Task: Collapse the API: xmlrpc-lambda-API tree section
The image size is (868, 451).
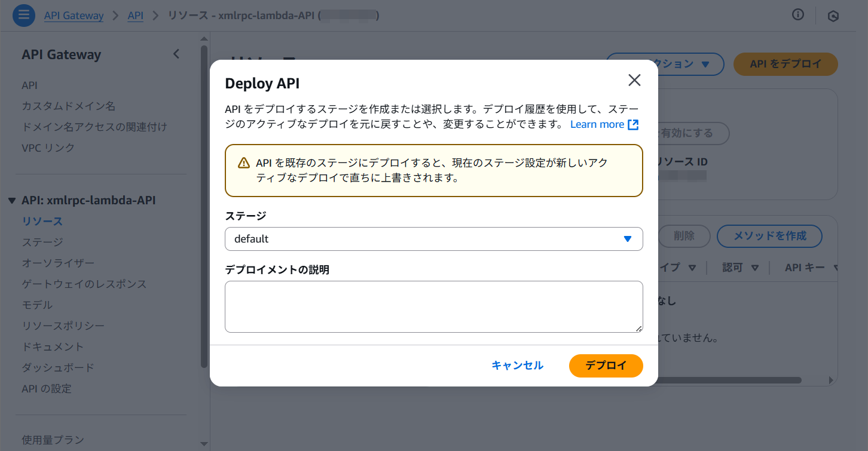Action: (x=12, y=201)
